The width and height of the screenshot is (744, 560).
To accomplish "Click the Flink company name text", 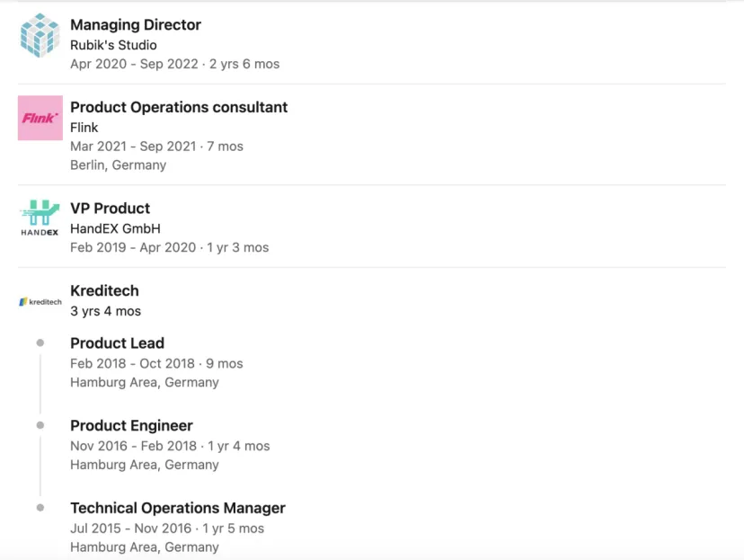I will click(x=84, y=128).
